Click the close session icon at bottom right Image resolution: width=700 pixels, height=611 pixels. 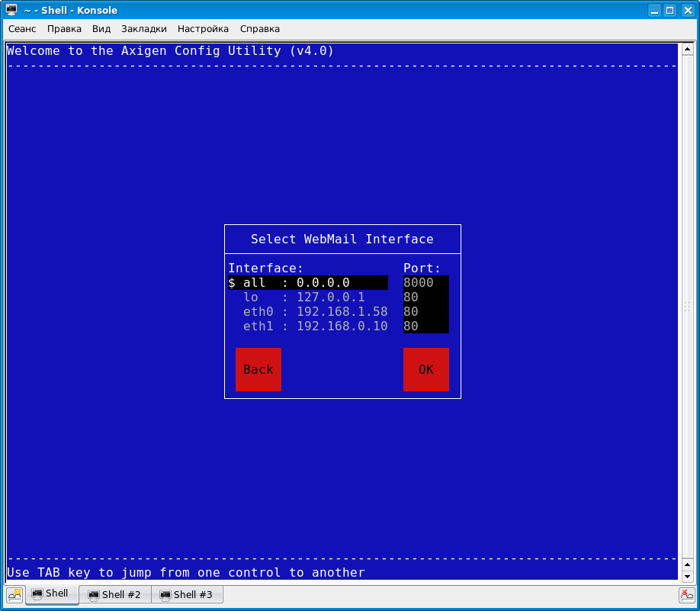point(686,595)
